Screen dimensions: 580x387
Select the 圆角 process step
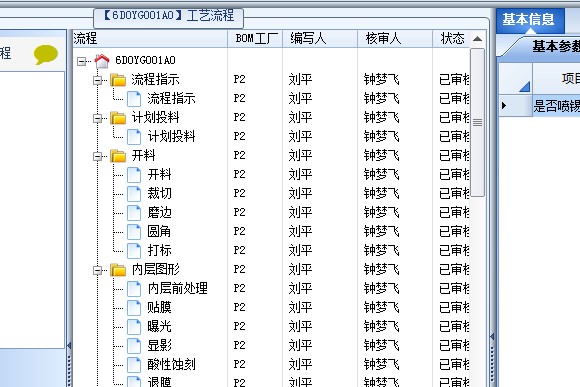tap(159, 232)
